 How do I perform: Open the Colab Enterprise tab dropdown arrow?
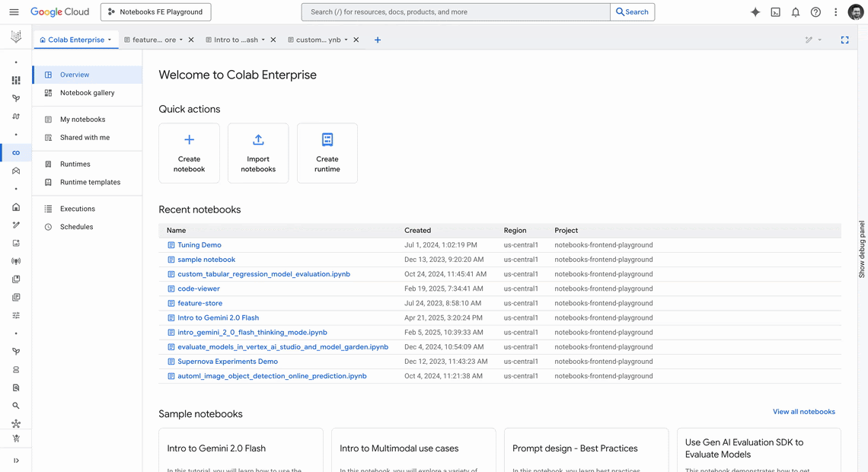[110, 40]
